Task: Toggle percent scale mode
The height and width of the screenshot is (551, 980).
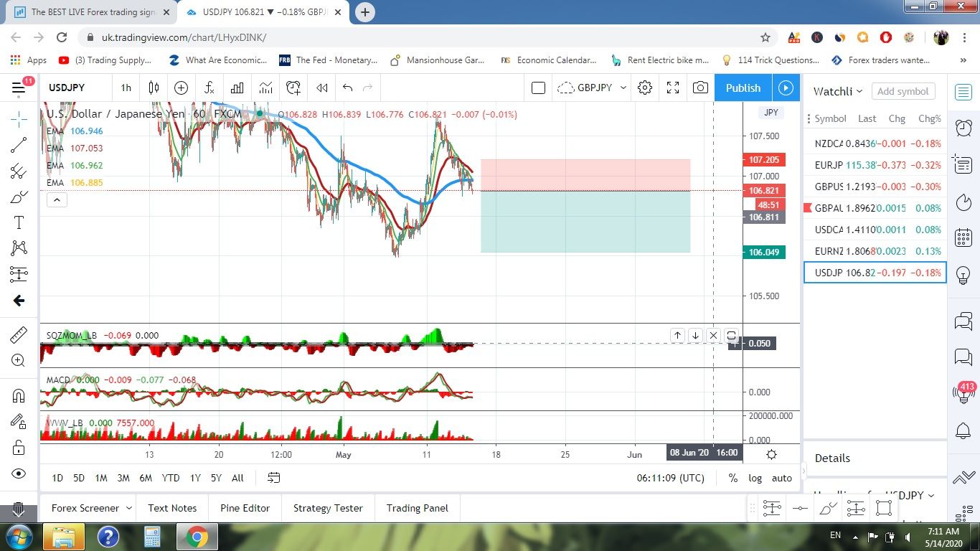Action: [x=732, y=478]
